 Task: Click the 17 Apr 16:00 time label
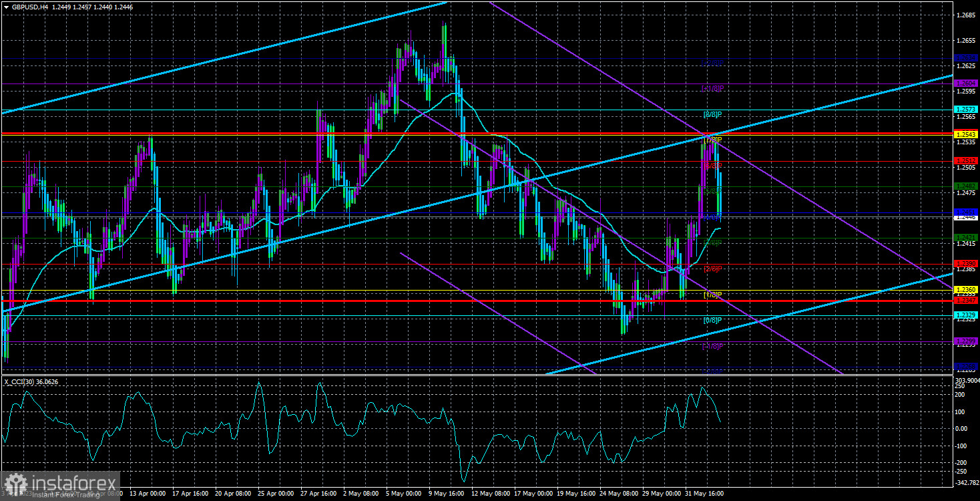click(190, 494)
